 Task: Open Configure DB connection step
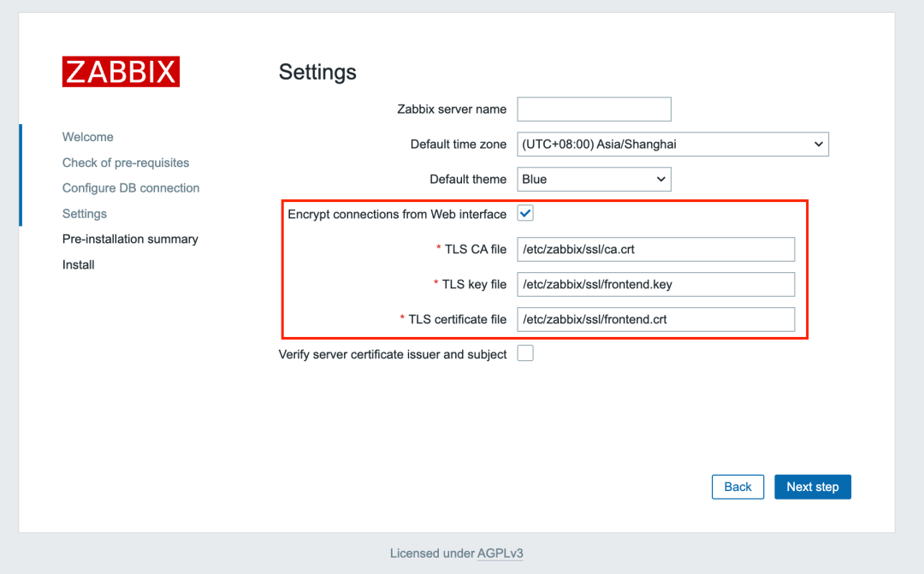click(131, 188)
